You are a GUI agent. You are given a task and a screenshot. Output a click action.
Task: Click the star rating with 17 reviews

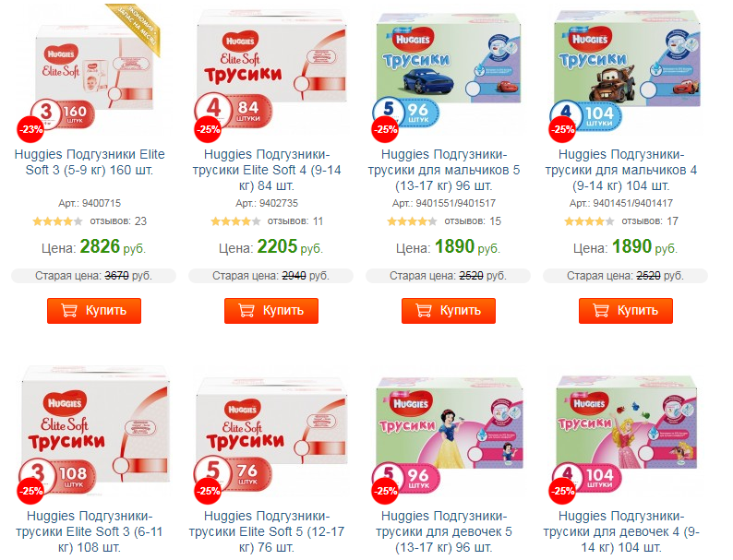pos(589,221)
